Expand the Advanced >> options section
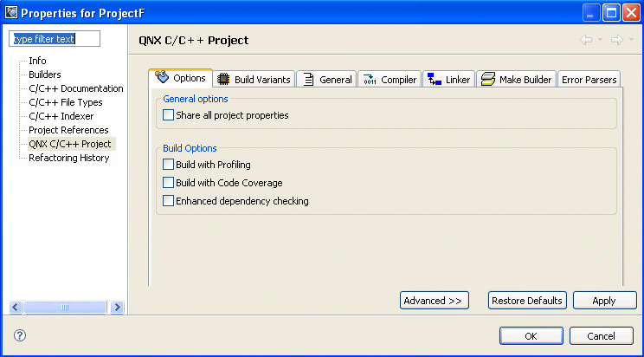 click(x=435, y=301)
